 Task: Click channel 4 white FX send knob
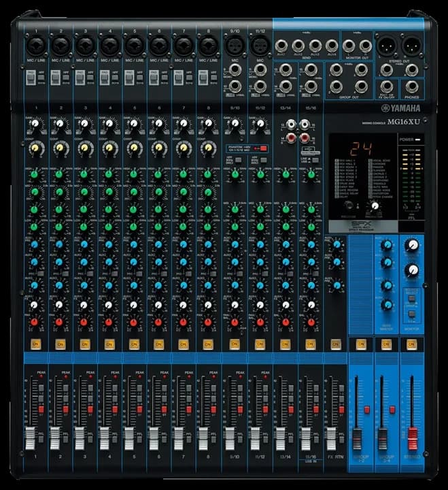tap(108, 305)
